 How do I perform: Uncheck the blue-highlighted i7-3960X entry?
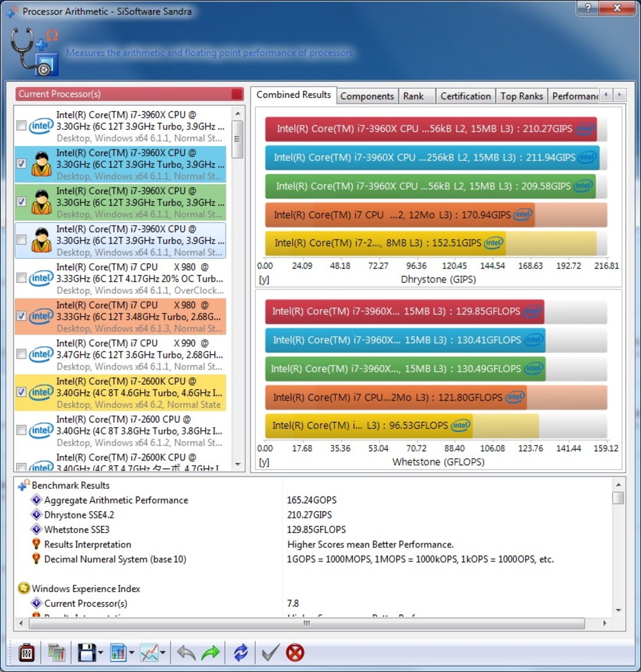click(21, 164)
